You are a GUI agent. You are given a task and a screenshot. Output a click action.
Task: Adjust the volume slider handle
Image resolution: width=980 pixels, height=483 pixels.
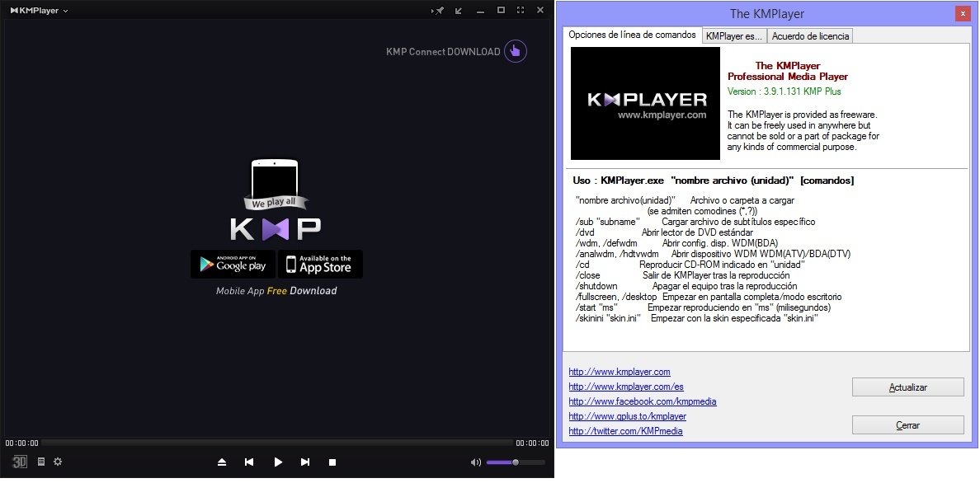[x=516, y=462]
